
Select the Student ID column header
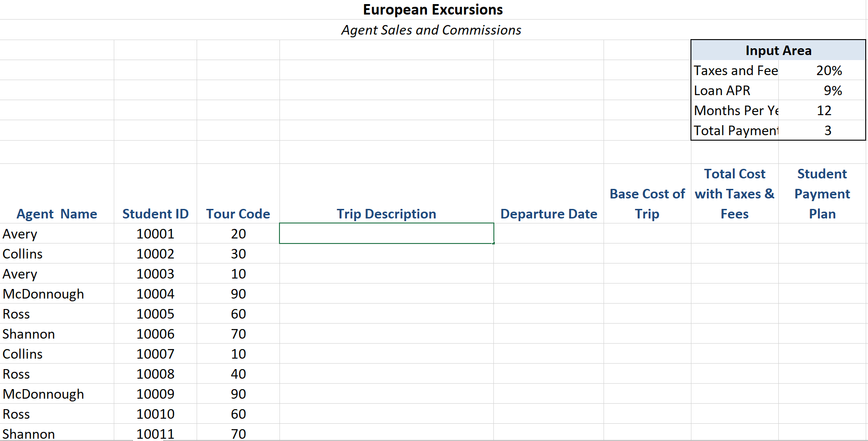[x=155, y=213]
